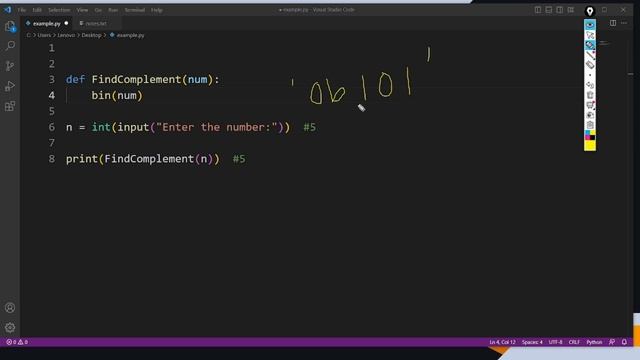Open the Run and Debug view
This screenshot has width=640, height=360.
[10, 86]
